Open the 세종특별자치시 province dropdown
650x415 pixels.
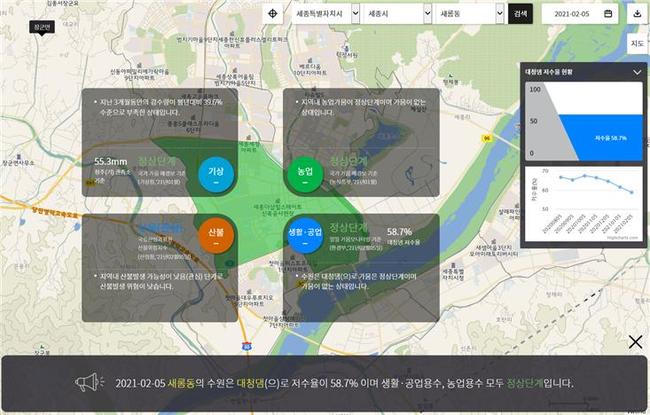point(325,14)
